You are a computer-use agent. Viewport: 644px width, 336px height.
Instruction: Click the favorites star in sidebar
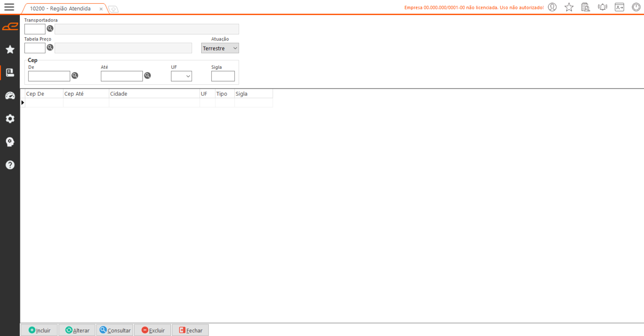pyautogui.click(x=10, y=50)
